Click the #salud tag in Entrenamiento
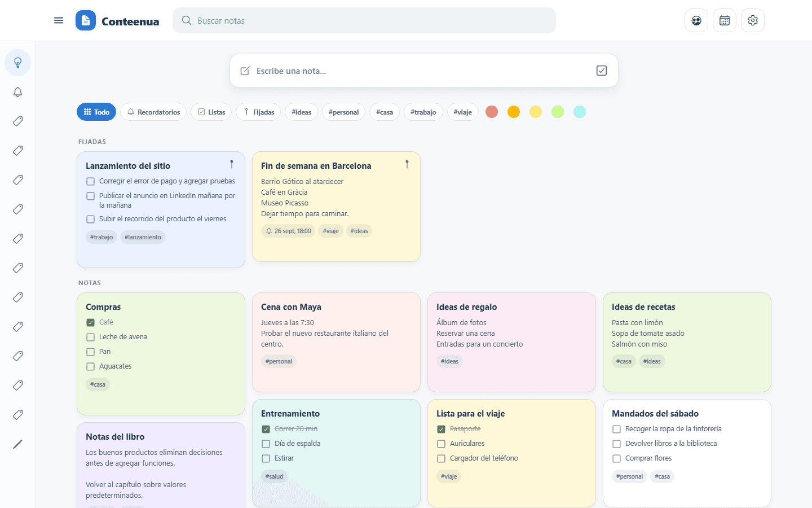The image size is (812, 508). [x=275, y=476]
